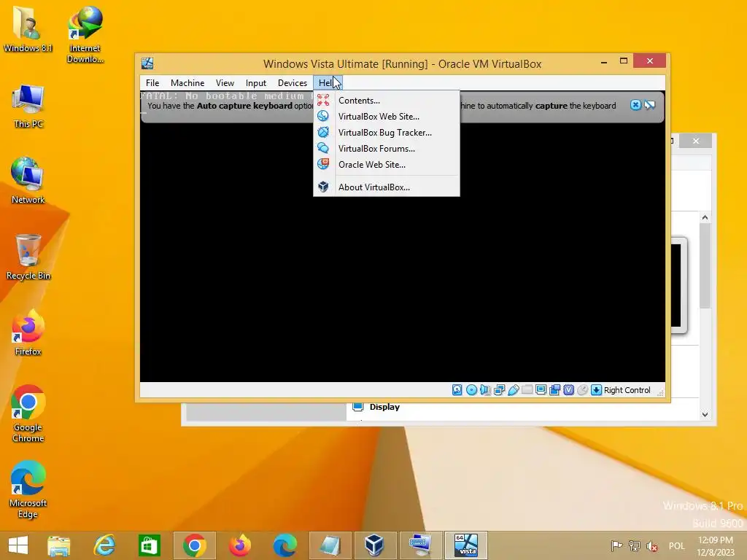
Task: Click the USB devices status icon
Action: tap(513, 390)
